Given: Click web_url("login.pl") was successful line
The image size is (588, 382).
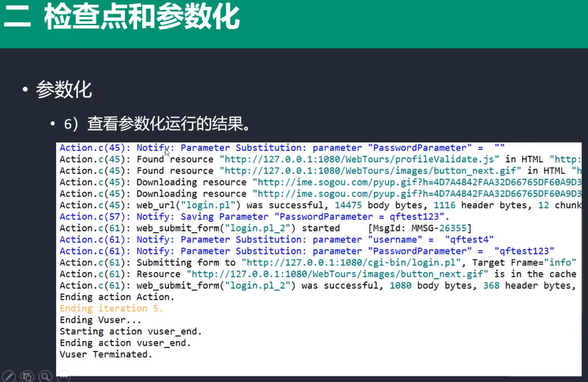Looking at the screenshot, I should tap(321, 205).
